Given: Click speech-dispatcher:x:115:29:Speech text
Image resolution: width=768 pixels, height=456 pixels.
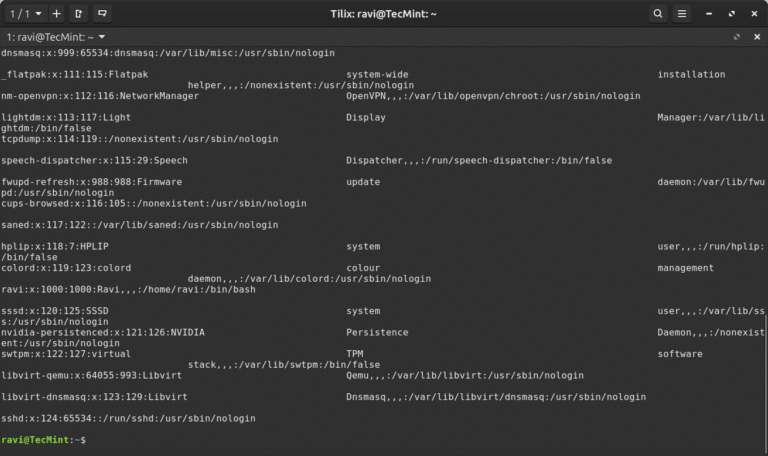Looking at the screenshot, I should pyautogui.click(x=94, y=161).
